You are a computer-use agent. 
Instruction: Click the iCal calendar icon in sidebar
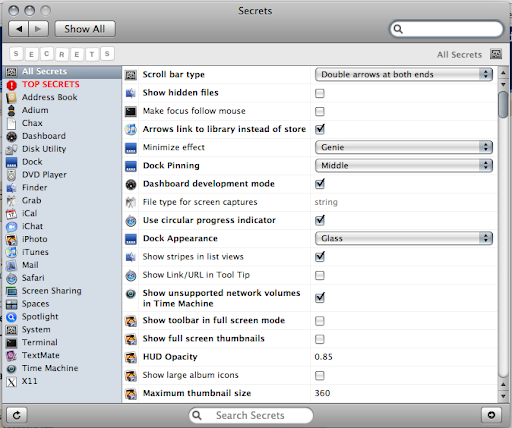pos(11,214)
